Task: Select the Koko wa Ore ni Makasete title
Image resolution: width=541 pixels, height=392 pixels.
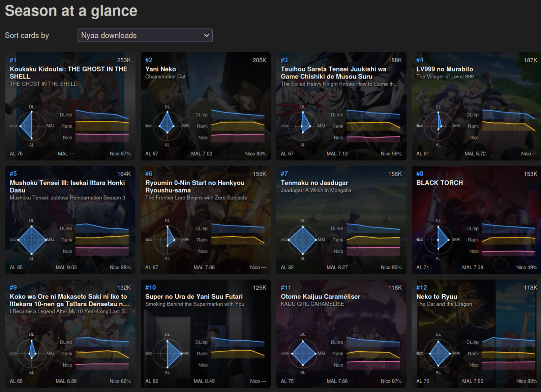Action: [69, 300]
